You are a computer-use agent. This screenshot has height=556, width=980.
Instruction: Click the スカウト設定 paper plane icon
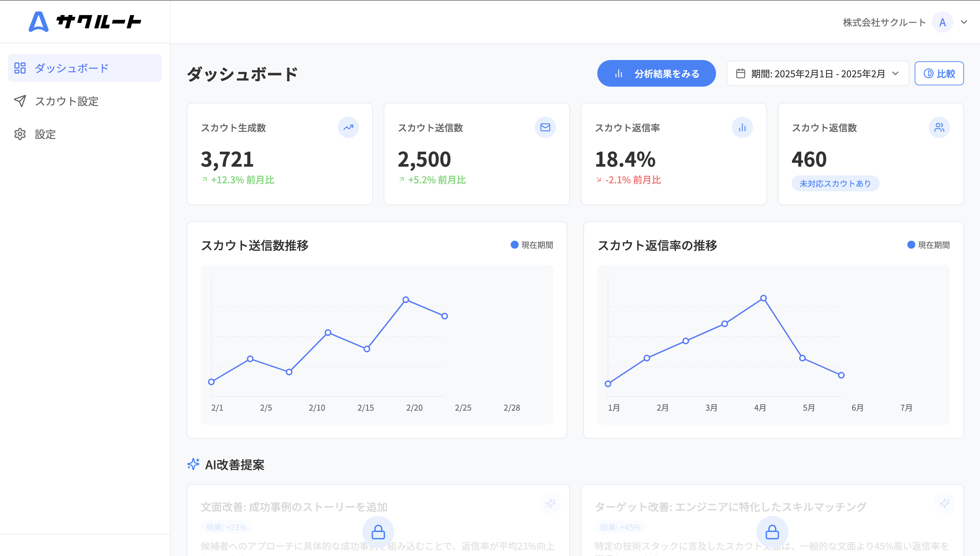click(x=20, y=101)
